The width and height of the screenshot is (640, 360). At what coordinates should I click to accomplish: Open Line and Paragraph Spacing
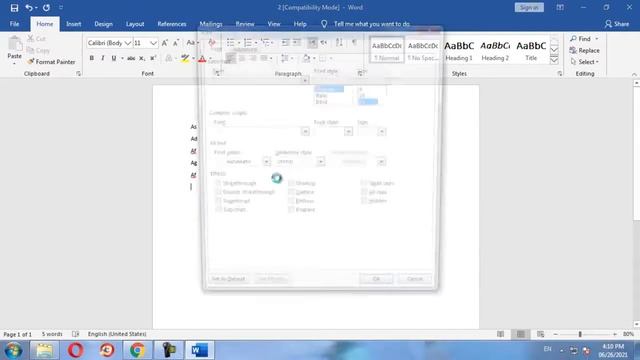pyautogui.click(x=285, y=58)
